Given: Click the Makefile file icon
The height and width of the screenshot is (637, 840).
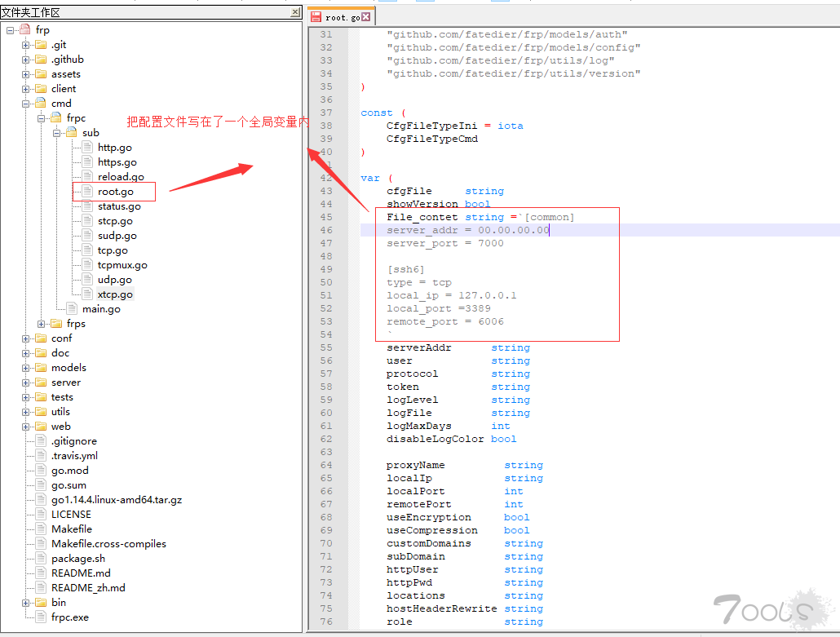Looking at the screenshot, I should point(41,529).
